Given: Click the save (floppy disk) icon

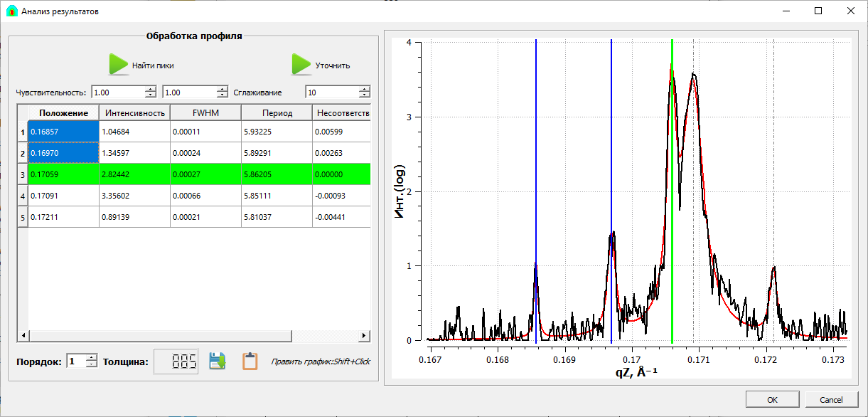Looking at the screenshot, I should 217,361.
